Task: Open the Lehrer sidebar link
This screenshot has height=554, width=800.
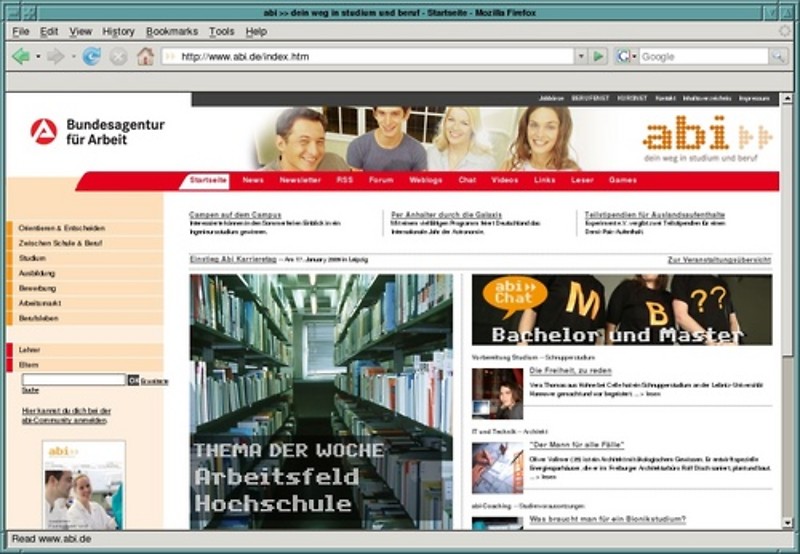Action: 29,350
